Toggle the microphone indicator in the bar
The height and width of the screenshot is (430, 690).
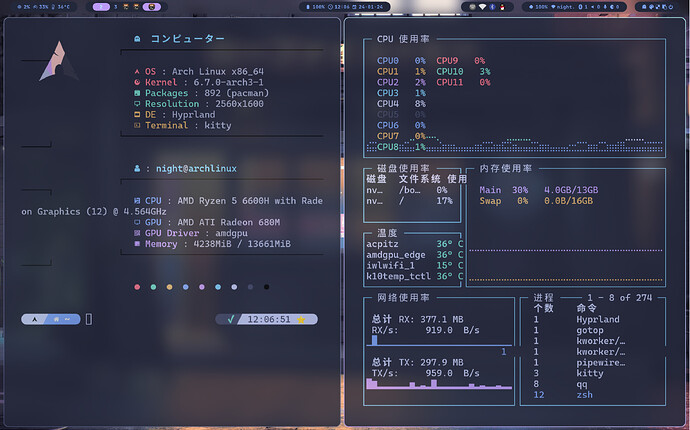point(605,7)
